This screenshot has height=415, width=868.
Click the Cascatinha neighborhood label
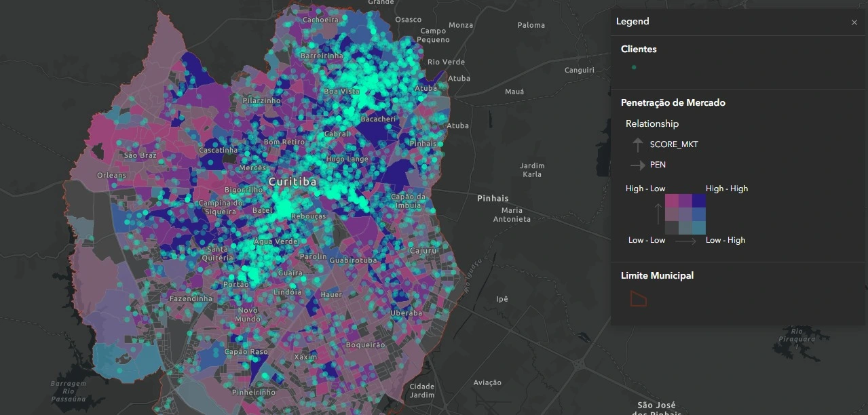point(219,151)
